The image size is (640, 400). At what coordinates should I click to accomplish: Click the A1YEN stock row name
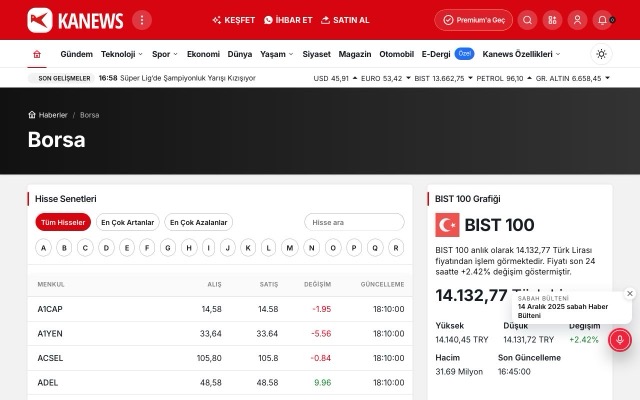(x=50, y=333)
